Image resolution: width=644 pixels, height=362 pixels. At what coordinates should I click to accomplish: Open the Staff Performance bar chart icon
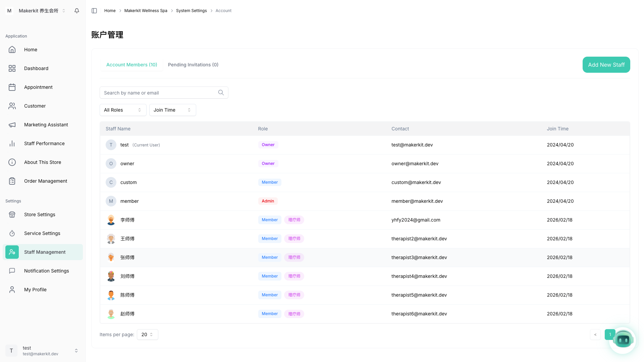click(x=12, y=143)
